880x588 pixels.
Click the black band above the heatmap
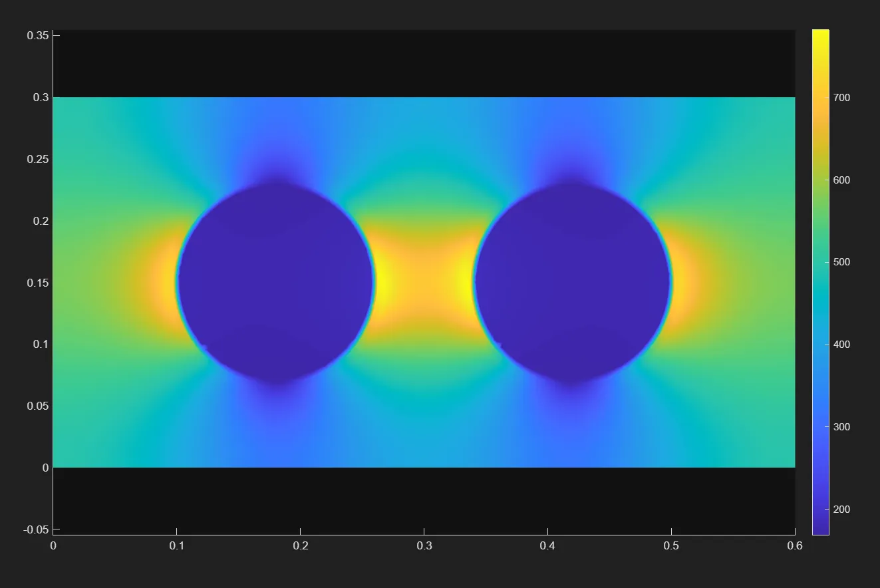point(424,63)
